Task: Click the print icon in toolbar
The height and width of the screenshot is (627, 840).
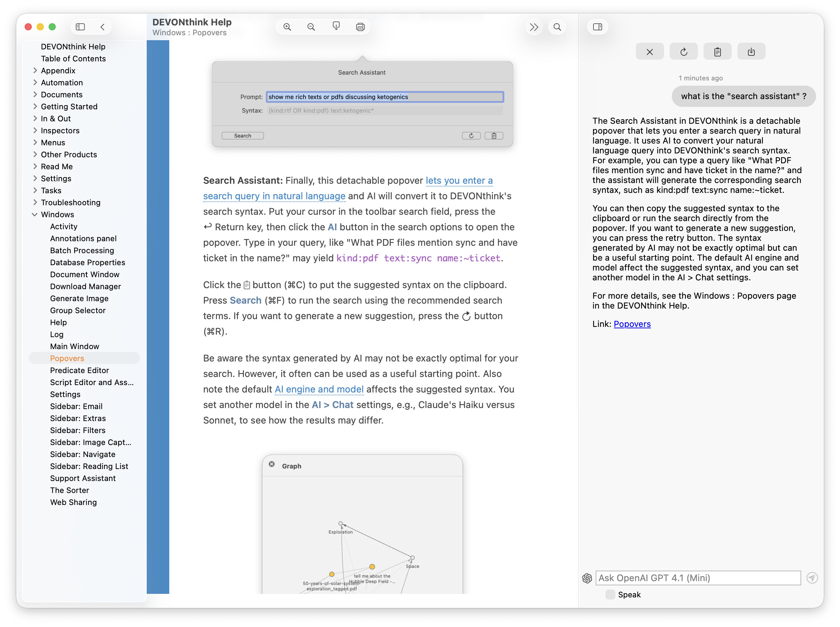Action: 360,27
